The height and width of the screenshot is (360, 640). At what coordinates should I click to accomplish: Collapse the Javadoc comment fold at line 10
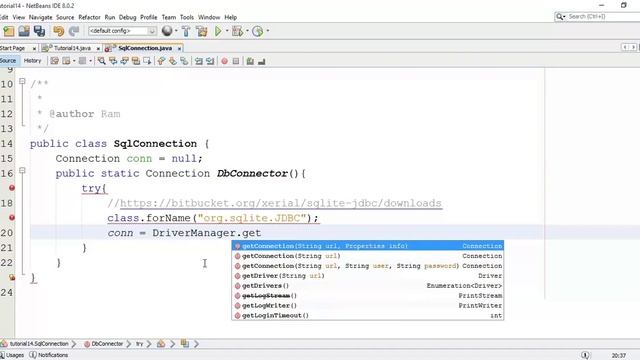pos(22,81)
